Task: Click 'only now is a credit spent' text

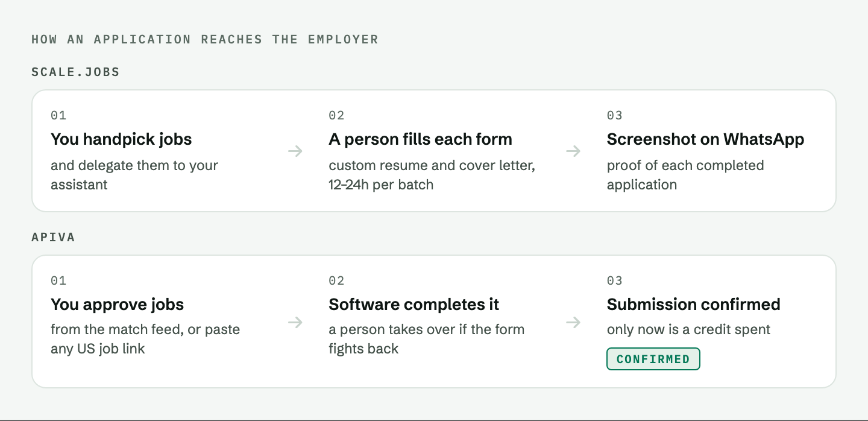Action: pyautogui.click(x=689, y=330)
